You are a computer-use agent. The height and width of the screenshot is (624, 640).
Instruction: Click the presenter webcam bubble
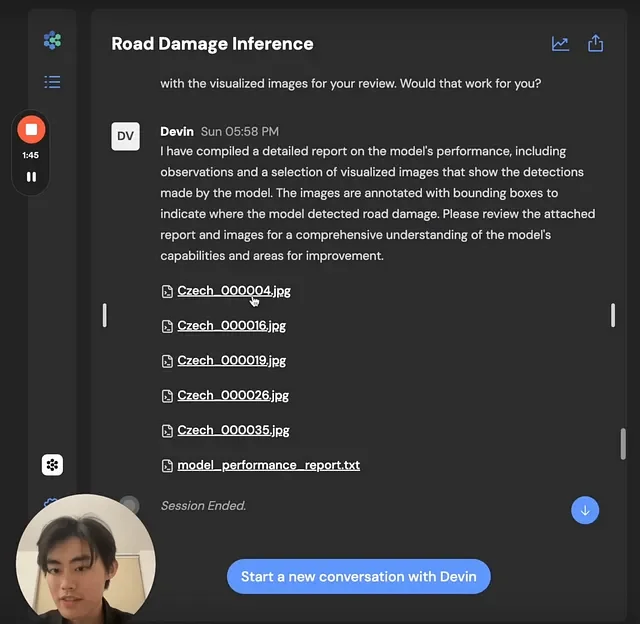pyautogui.click(x=86, y=559)
